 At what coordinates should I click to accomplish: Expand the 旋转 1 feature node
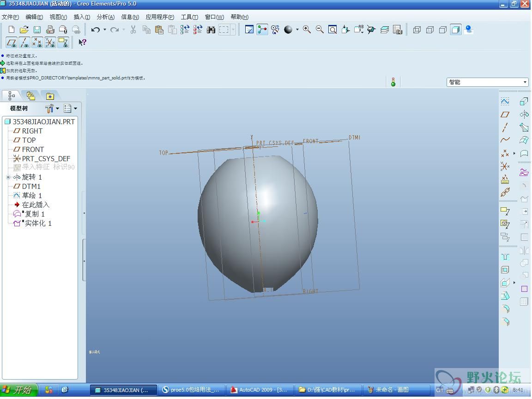pos(8,177)
